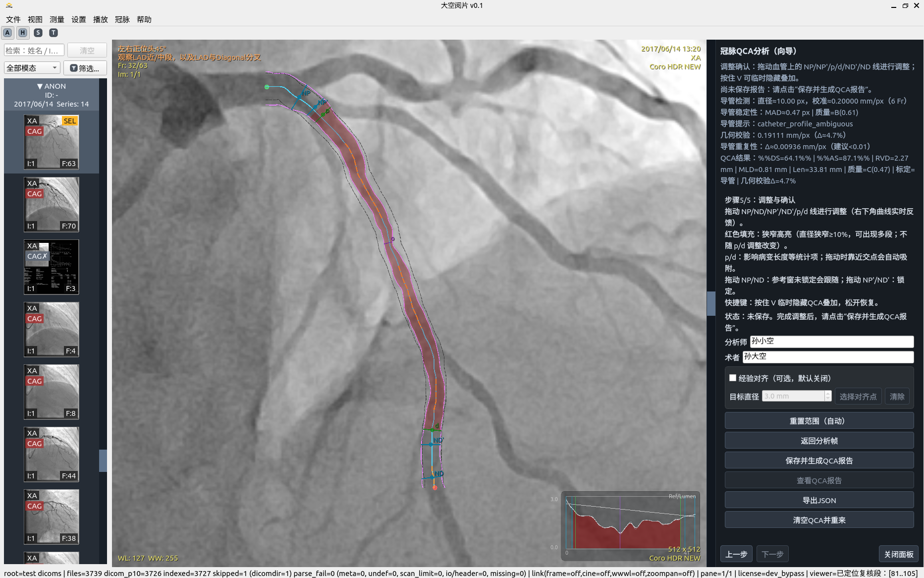Click the app logo icon in title bar

coord(9,5)
